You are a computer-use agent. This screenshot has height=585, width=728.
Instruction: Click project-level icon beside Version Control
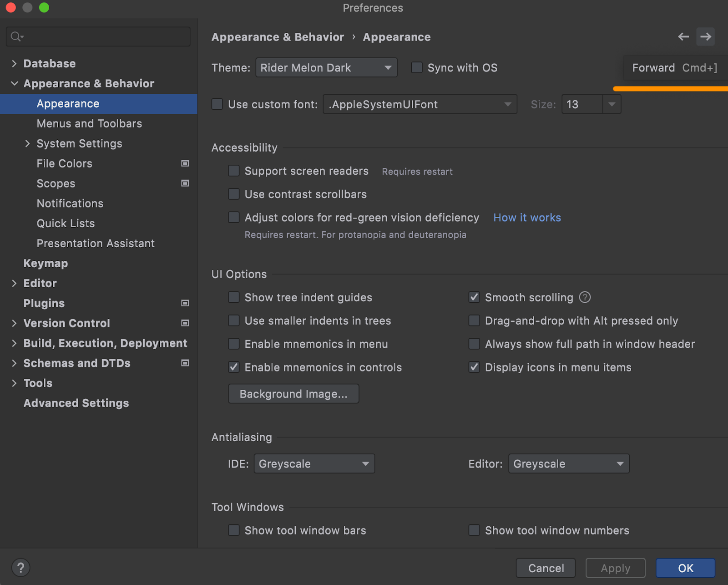185,323
